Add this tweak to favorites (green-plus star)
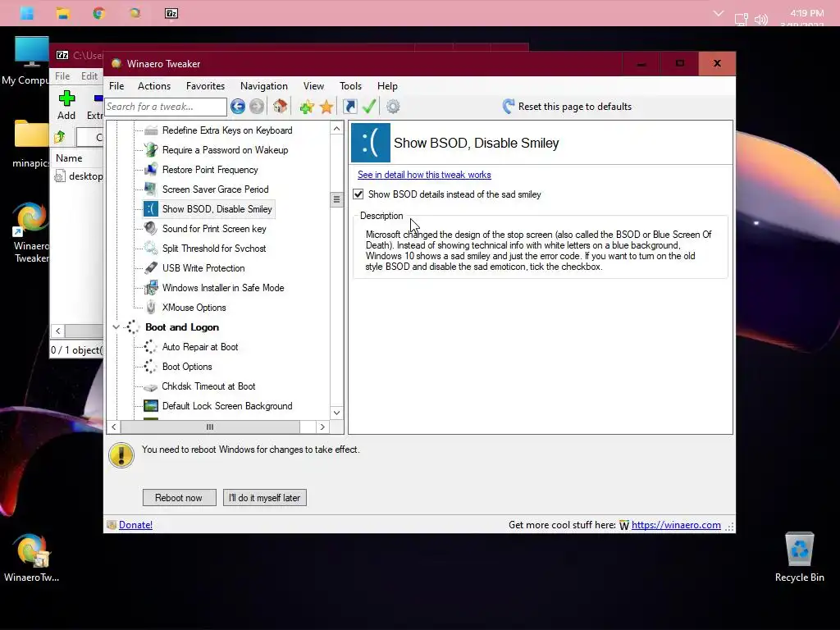The height and width of the screenshot is (630, 840). click(307, 107)
